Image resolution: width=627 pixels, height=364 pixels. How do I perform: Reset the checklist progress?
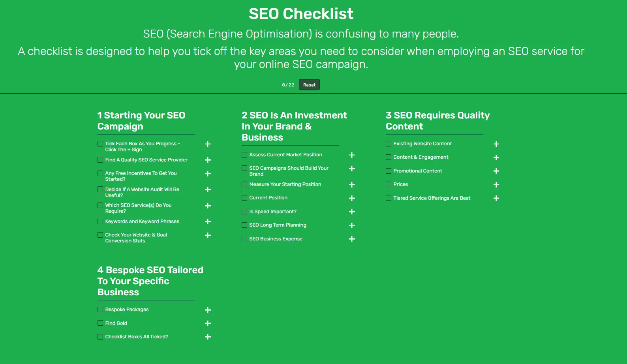pos(309,85)
